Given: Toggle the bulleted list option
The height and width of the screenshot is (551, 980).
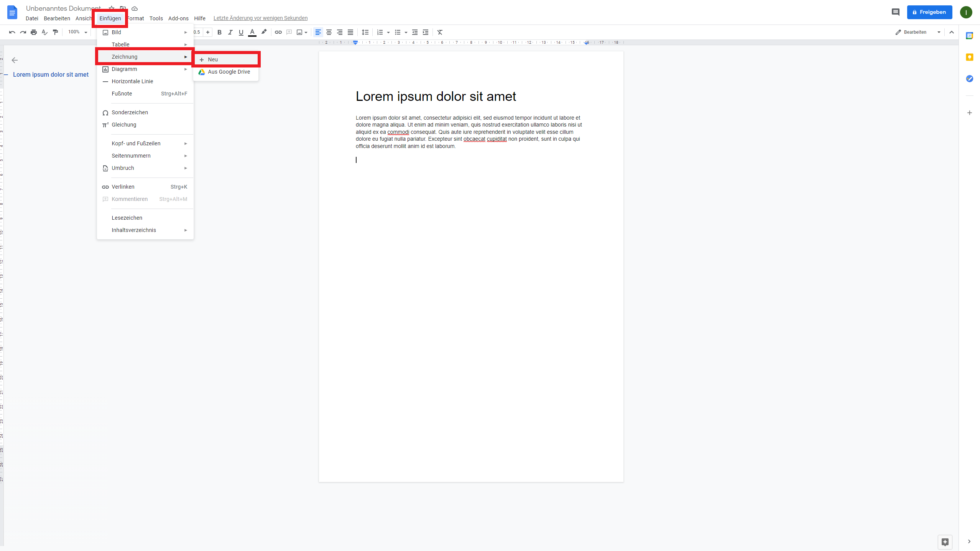Looking at the screenshot, I should click(398, 32).
